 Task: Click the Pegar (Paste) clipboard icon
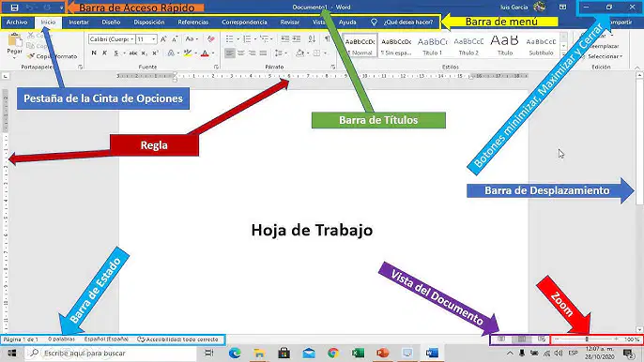coord(15,40)
